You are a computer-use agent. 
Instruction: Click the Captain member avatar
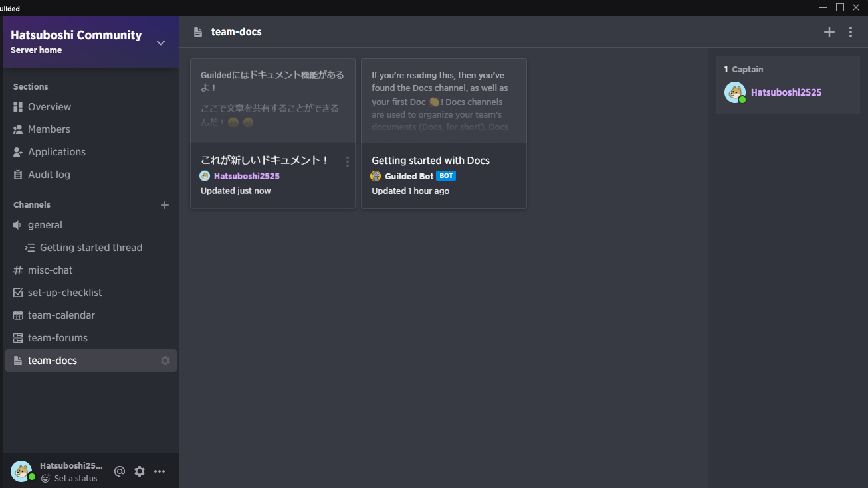pos(735,92)
